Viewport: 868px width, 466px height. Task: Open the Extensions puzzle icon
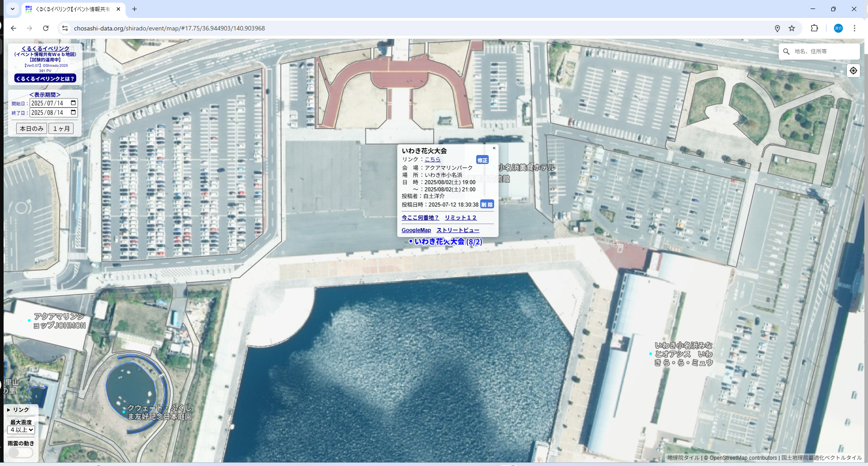814,28
